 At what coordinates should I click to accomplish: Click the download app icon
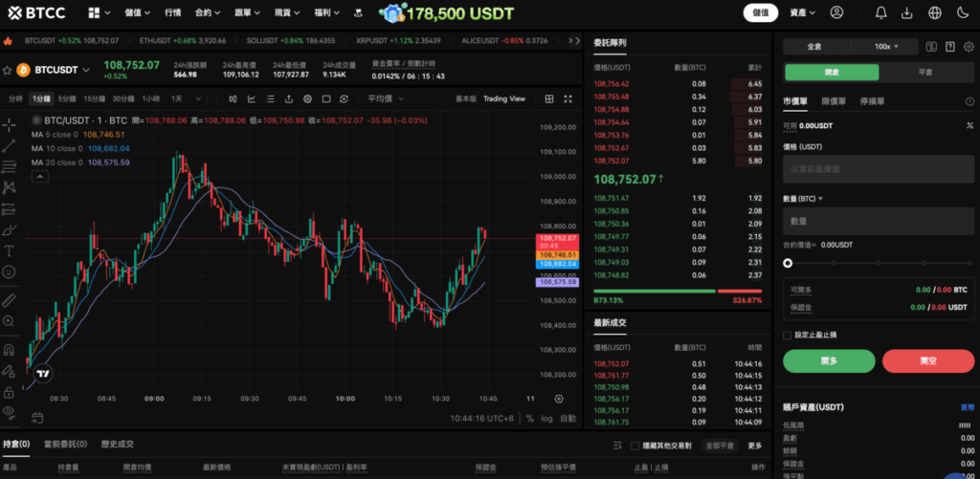click(x=907, y=13)
